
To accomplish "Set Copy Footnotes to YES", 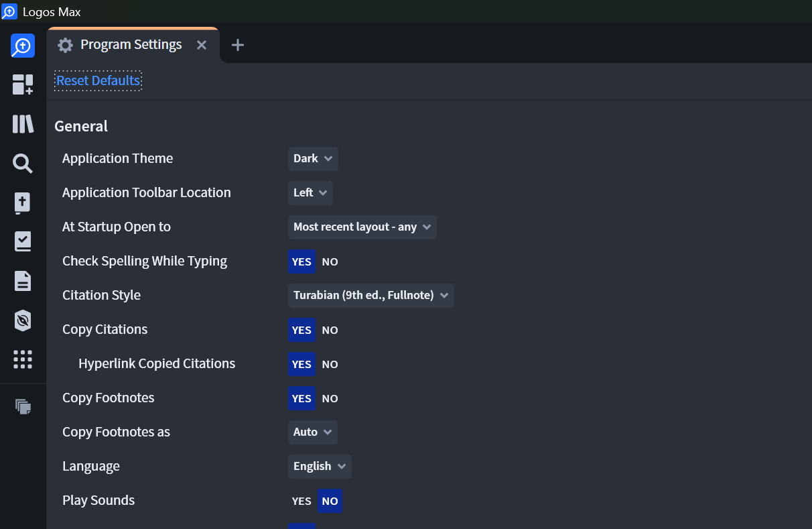I will (301, 398).
